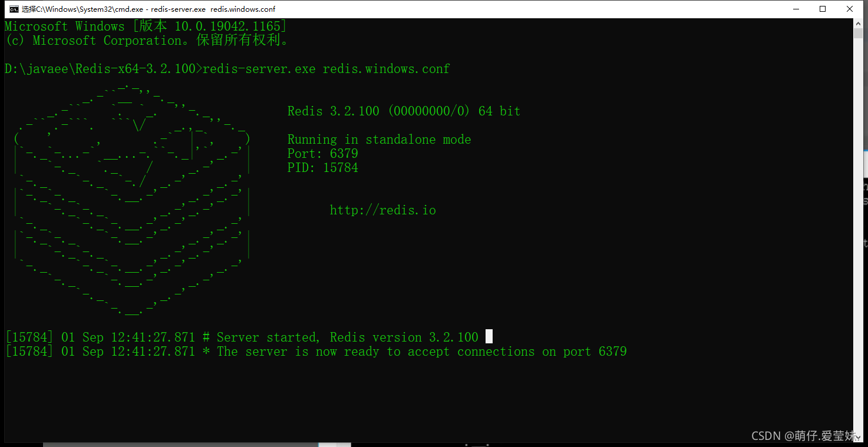Click the 'Server started, Redis version 3.2.100' log line

pyautogui.click(x=242, y=337)
